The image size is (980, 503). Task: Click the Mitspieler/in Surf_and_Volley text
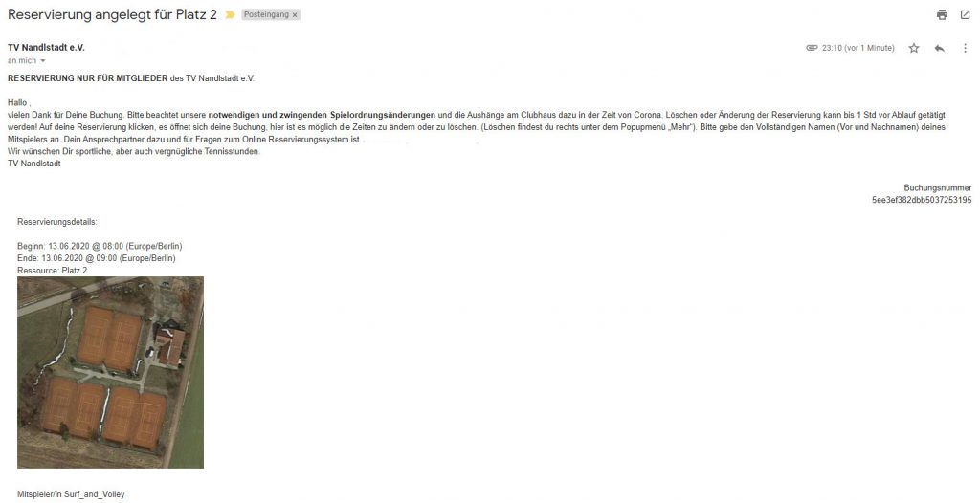pyautogui.click(x=71, y=494)
